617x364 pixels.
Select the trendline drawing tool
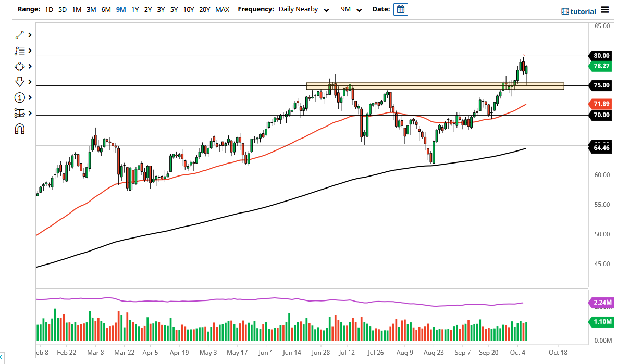point(19,35)
